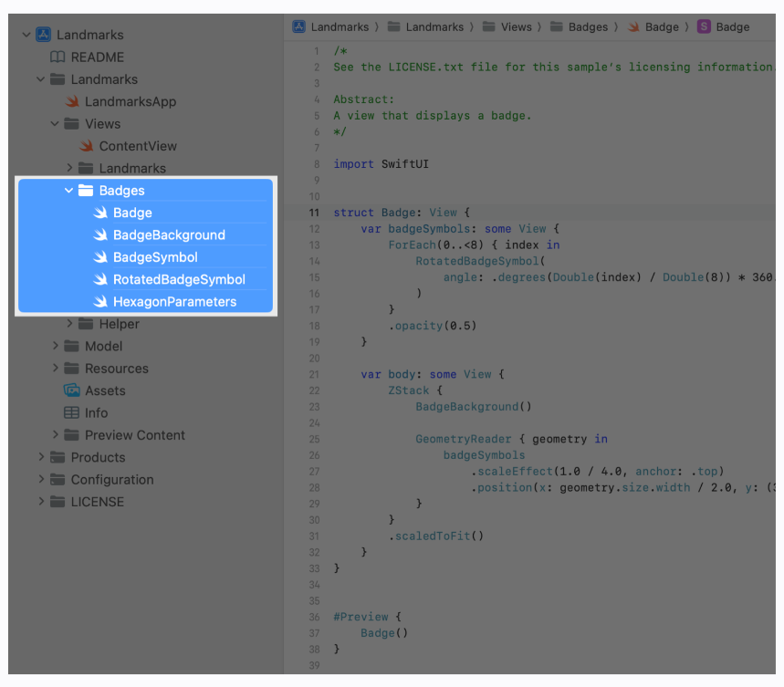
Task: Click the 'BadgeBackground()' call in code
Action: pyautogui.click(x=474, y=407)
